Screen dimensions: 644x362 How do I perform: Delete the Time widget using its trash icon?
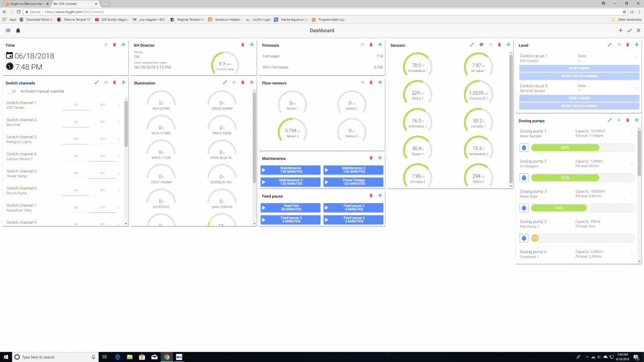pos(114,45)
